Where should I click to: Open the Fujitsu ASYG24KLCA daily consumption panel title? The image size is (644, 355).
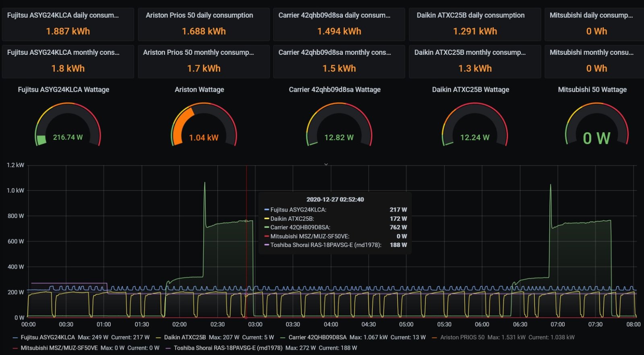(63, 15)
